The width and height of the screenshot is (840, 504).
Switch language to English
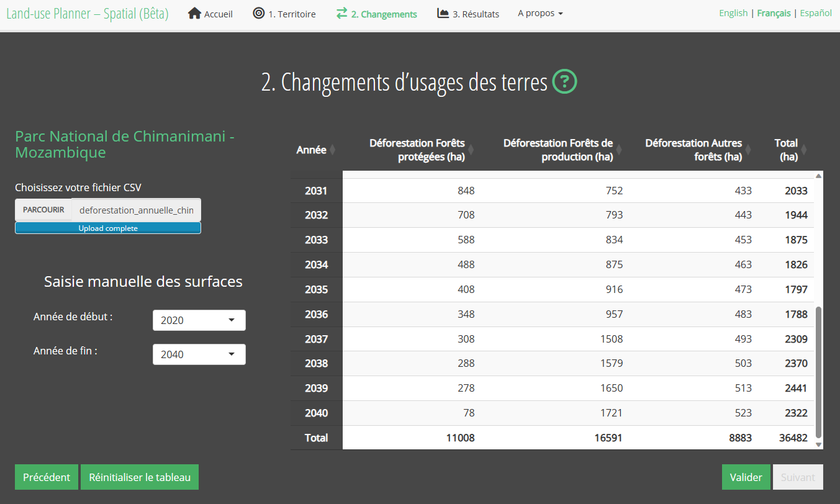click(733, 13)
